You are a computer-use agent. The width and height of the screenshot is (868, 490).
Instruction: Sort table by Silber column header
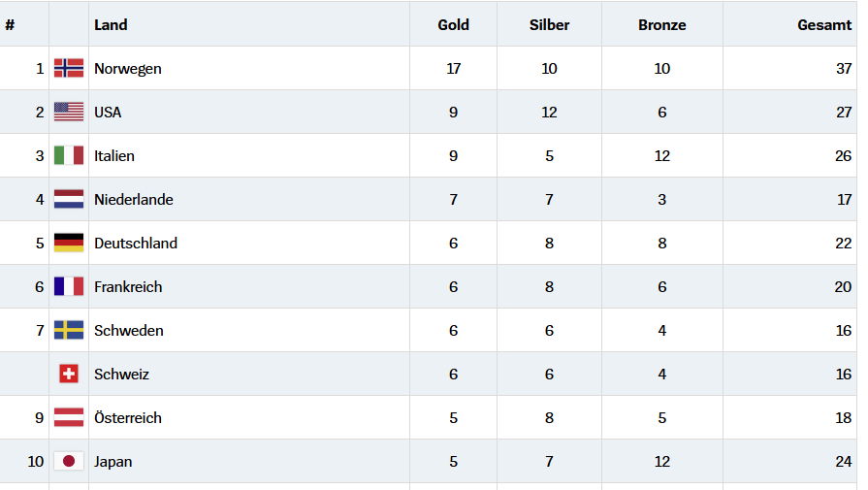coord(549,25)
